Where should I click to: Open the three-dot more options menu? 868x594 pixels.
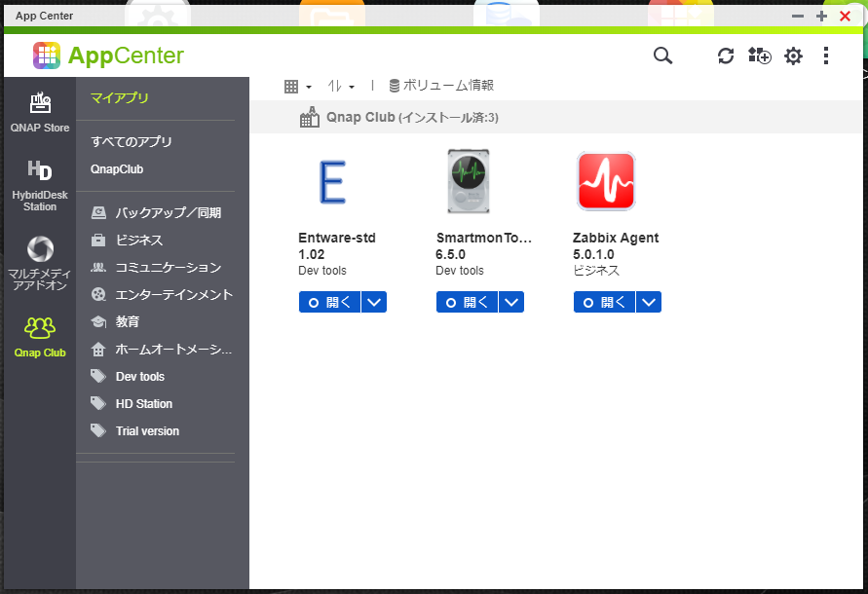point(826,56)
